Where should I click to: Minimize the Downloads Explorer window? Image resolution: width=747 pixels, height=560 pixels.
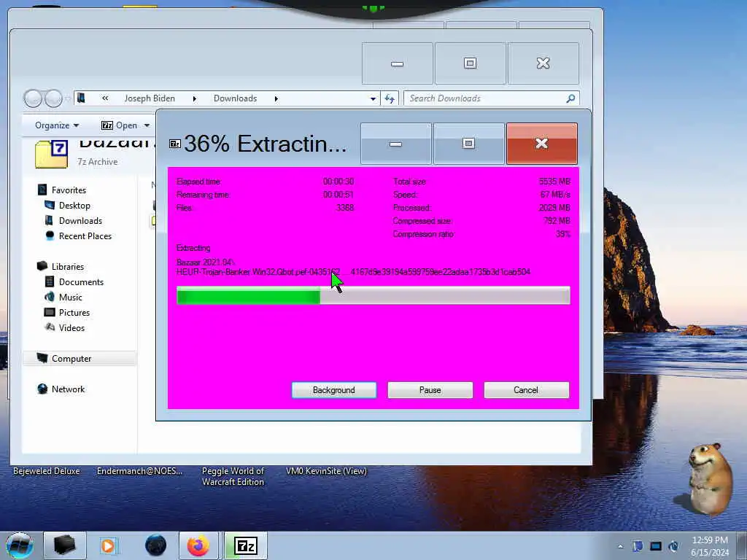pyautogui.click(x=398, y=63)
